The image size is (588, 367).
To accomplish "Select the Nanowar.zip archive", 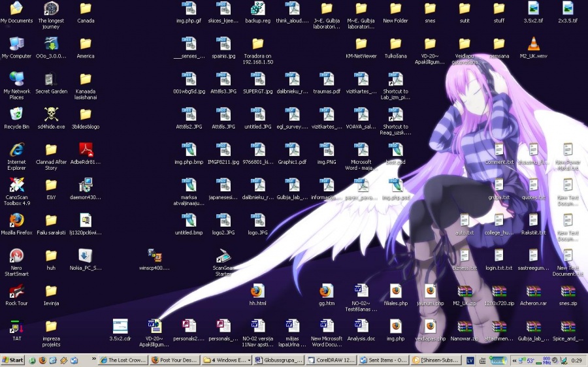I will [x=465, y=330].
